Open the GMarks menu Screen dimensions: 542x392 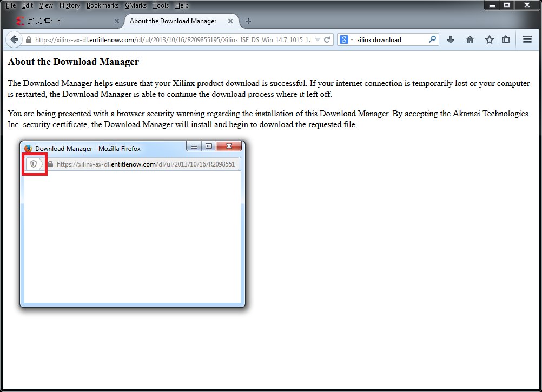pyautogui.click(x=135, y=5)
